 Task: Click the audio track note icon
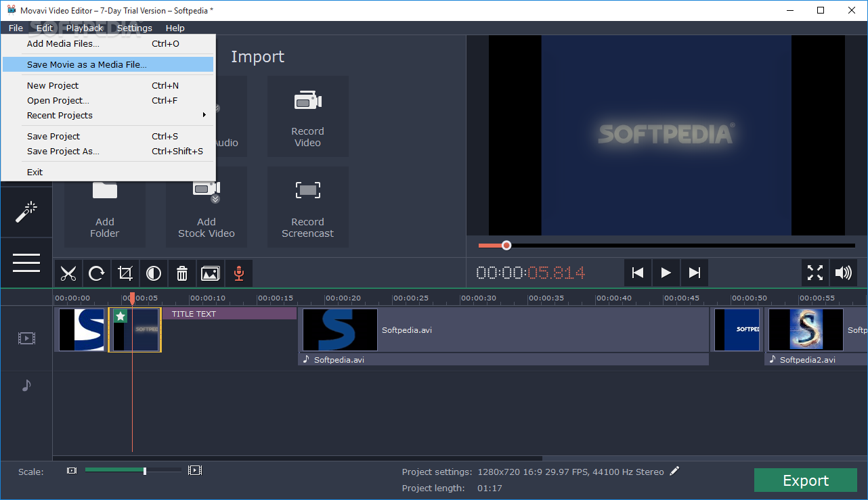pos(26,385)
